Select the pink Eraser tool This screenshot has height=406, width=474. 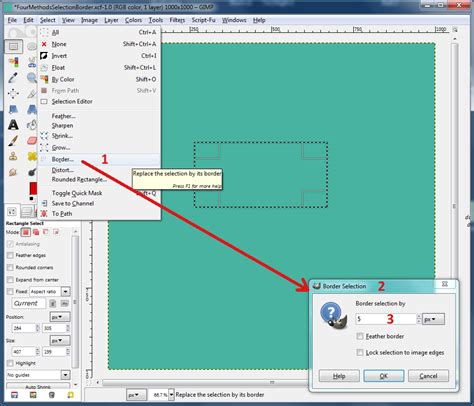coord(32,141)
